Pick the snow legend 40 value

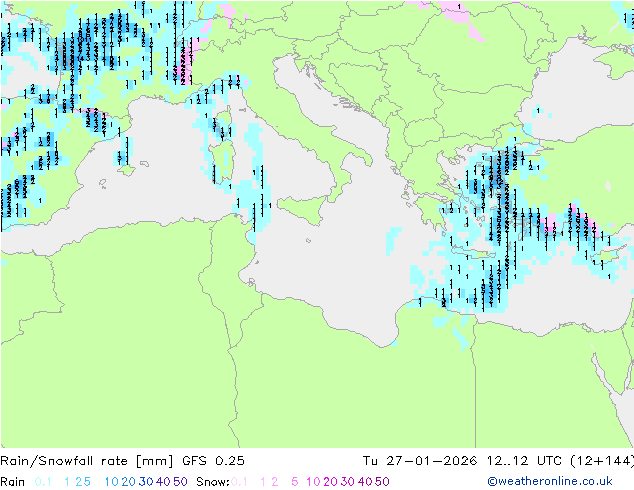pyautogui.click(x=365, y=482)
